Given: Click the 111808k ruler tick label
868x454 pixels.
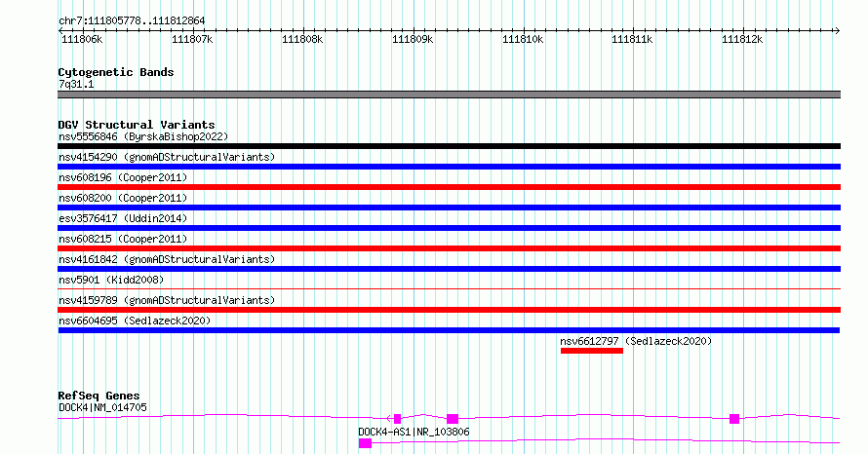Looking at the screenshot, I should click(x=302, y=39).
